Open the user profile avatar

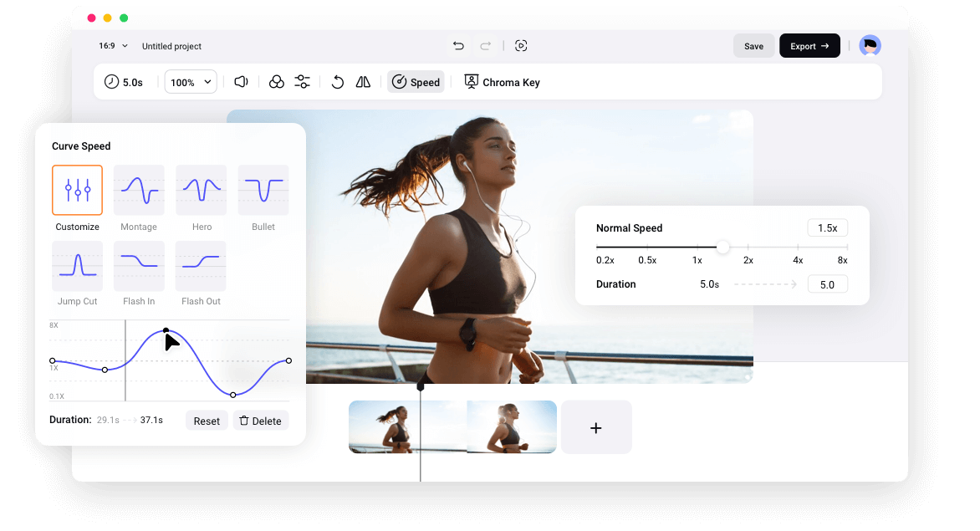(x=870, y=46)
